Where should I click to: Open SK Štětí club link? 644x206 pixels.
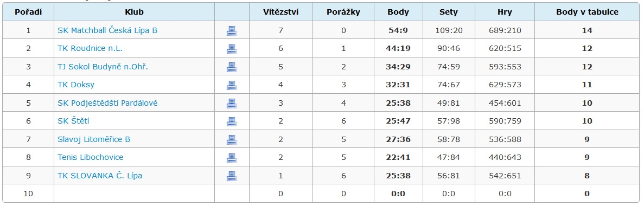[74, 121]
